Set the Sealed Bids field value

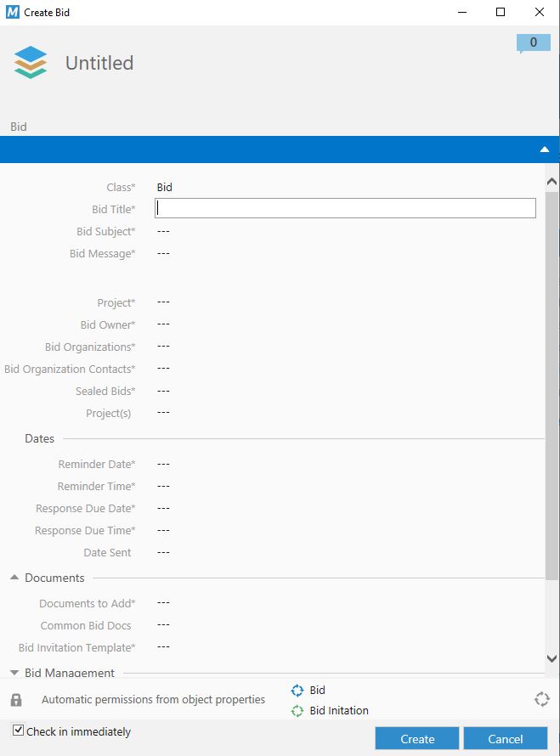[x=164, y=391]
